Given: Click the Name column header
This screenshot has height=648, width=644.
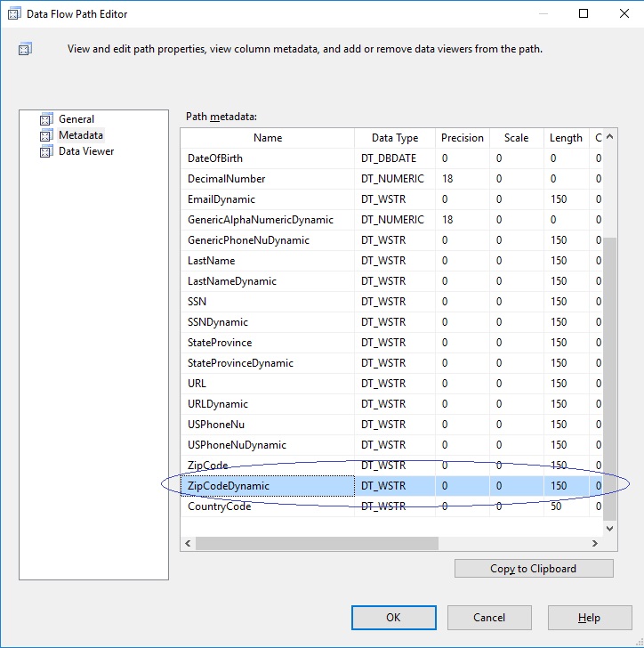Looking at the screenshot, I should (268, 138).
